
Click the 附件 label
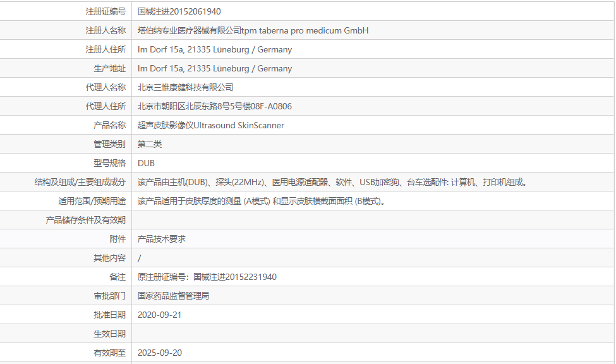coord(118,239)
